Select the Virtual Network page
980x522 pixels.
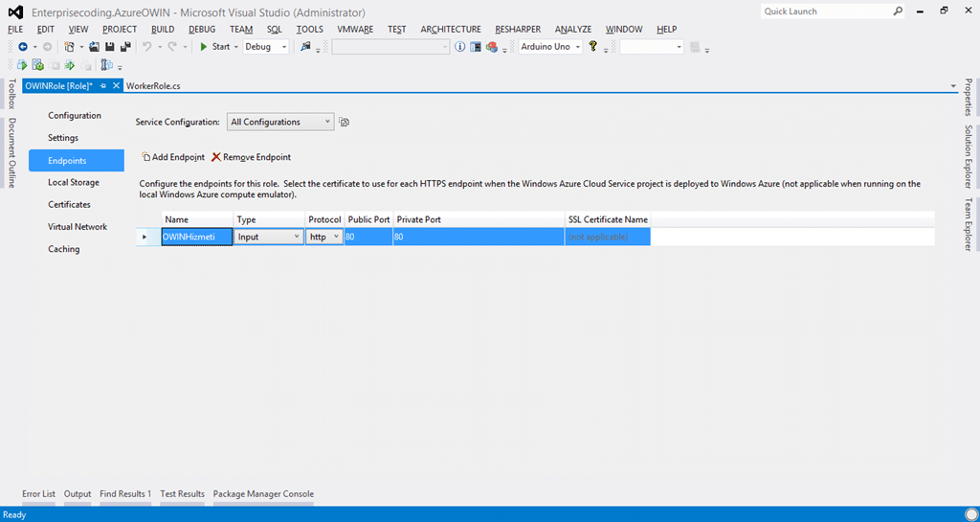[78, 227]
